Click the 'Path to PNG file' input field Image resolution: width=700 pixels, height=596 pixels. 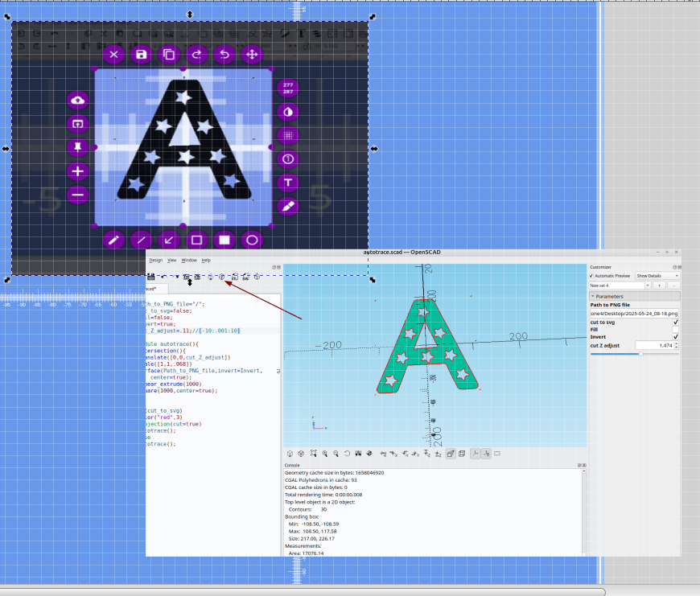(634, 313)
